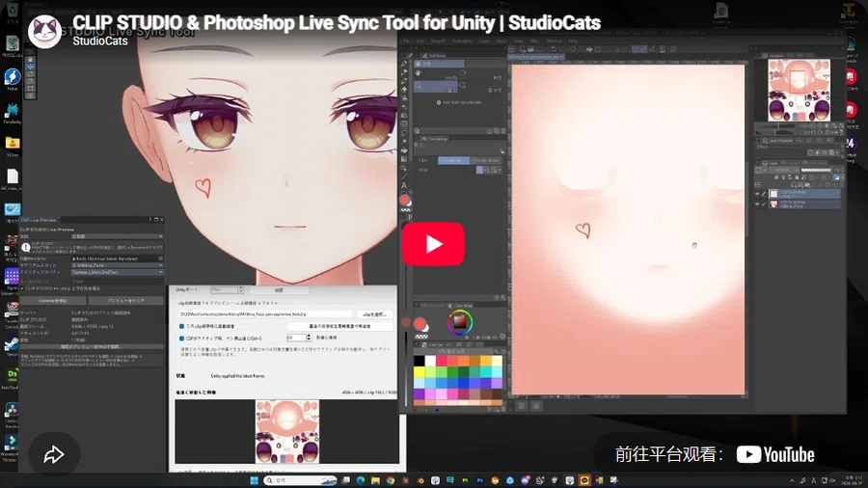Click the Unity port number field
Image resolution: width=868 pixels, height=488 pixels.
224,290
